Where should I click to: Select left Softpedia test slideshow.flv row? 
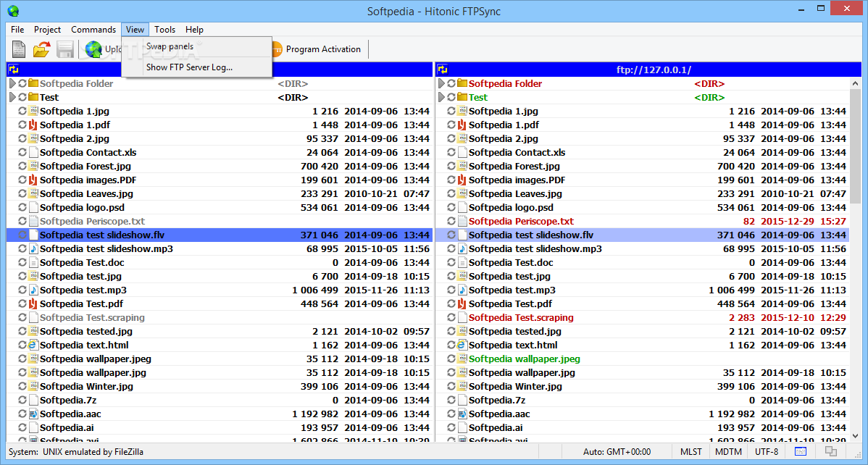click(x=220, y=235)
